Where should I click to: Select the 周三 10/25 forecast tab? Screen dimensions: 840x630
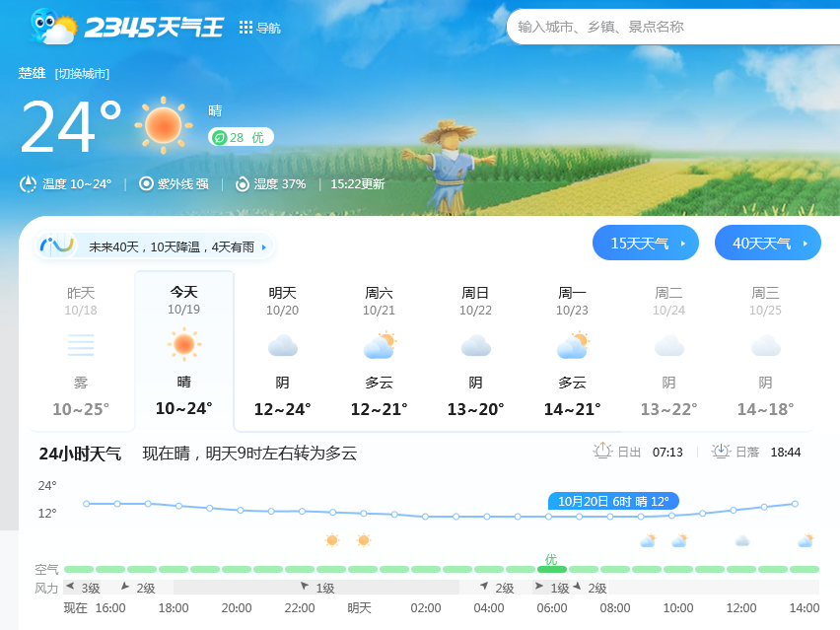point(765,350)
